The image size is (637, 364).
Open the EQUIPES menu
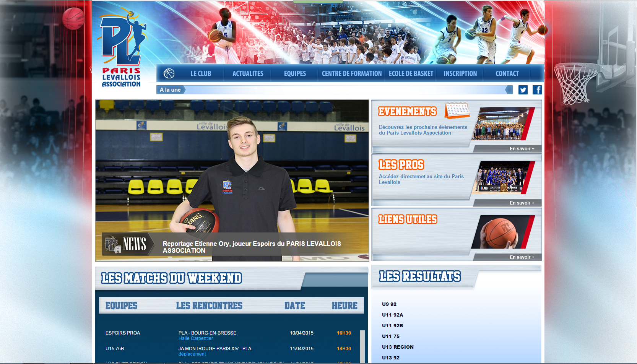click(295, 73)
